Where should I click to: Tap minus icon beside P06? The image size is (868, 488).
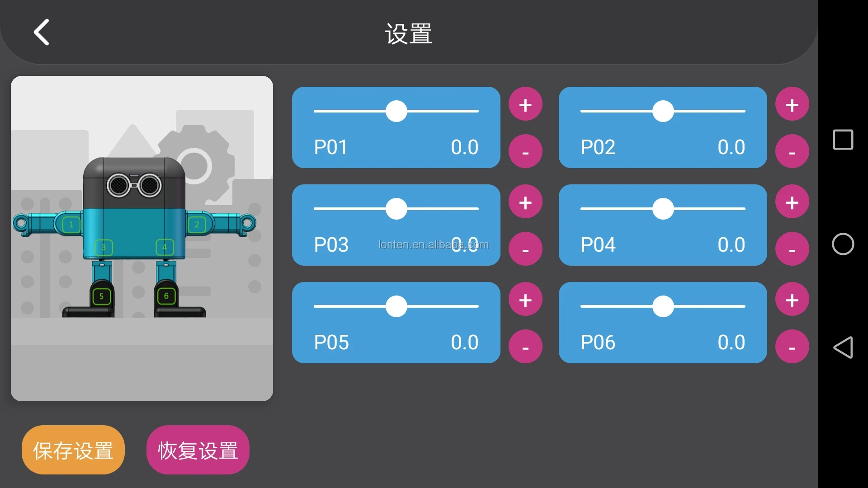tap(792, 347)
